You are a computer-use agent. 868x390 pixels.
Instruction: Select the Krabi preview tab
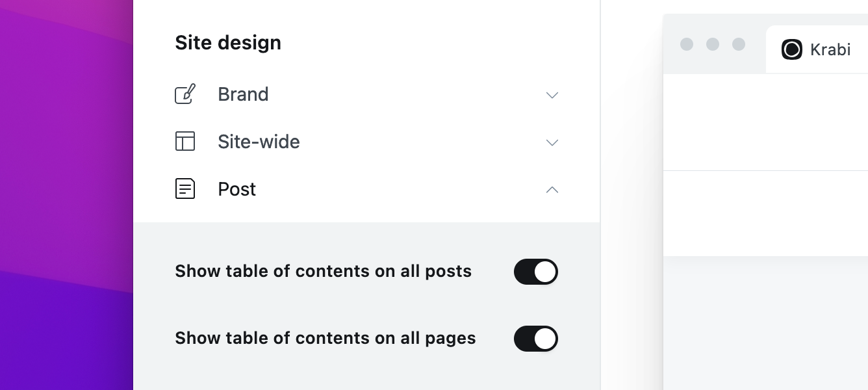(x=817, y=49)
